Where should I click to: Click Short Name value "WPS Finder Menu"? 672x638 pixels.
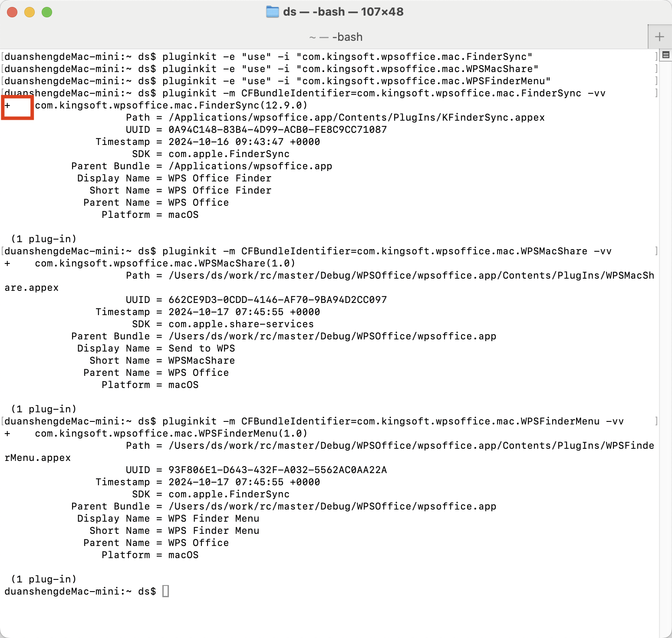tap(214, 531)
